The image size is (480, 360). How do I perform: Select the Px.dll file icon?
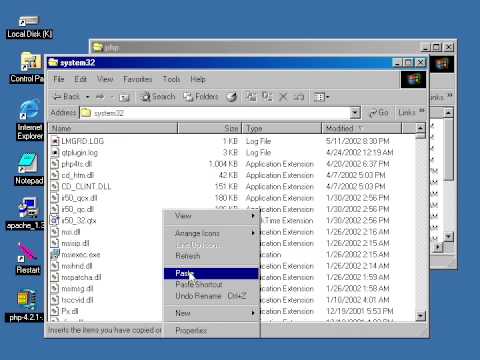coord(55,311)
